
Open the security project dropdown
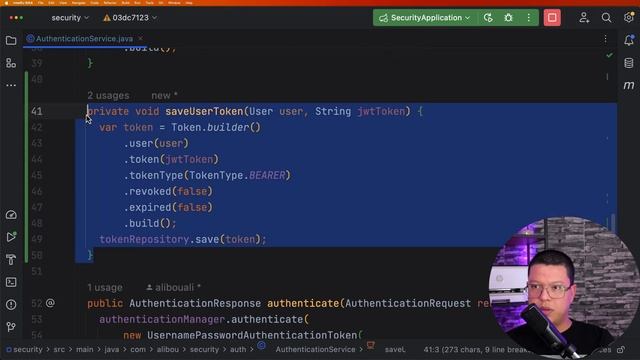70,18
